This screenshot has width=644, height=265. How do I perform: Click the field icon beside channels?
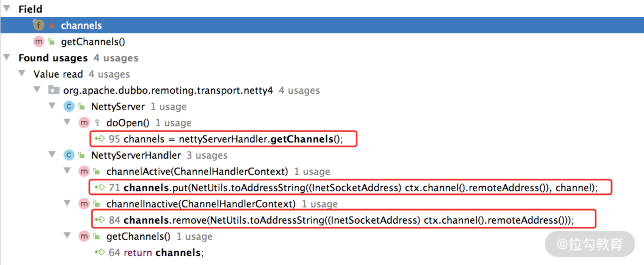39,25
